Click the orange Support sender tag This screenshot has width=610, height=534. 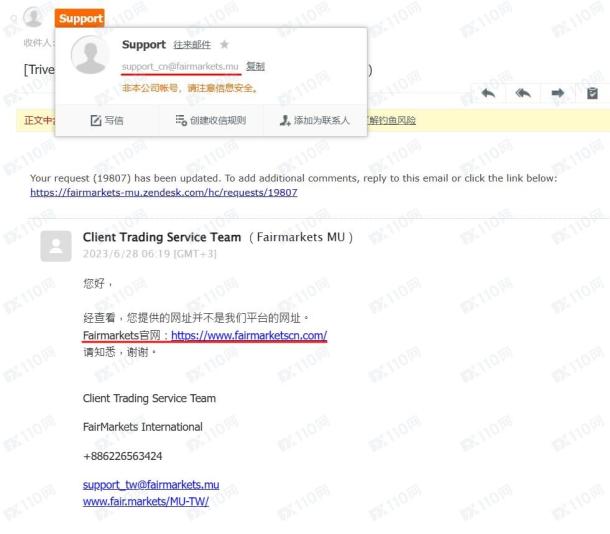pos(80,18)
